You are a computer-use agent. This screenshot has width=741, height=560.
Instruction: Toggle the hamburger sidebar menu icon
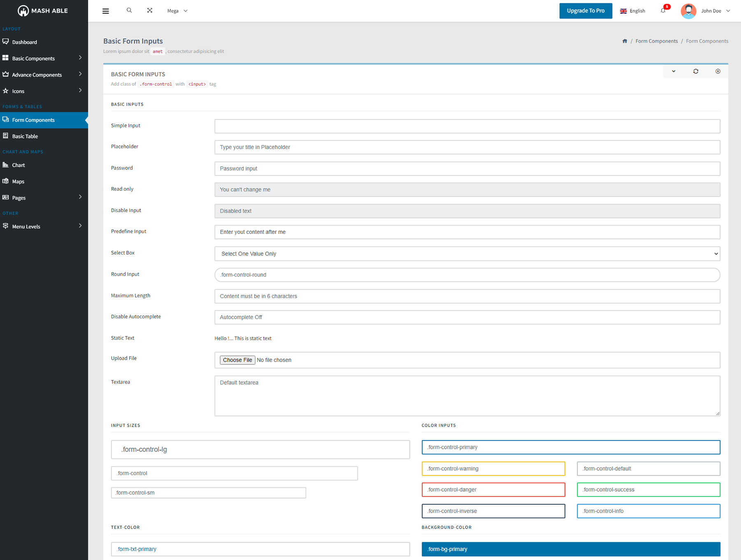pyautogui.click(x=106, y=11)
